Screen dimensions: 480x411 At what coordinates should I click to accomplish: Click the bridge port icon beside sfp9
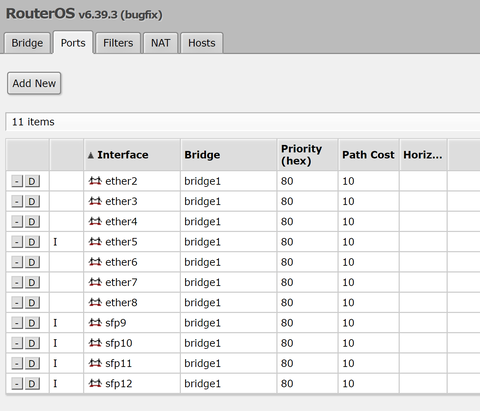(95, 323)
